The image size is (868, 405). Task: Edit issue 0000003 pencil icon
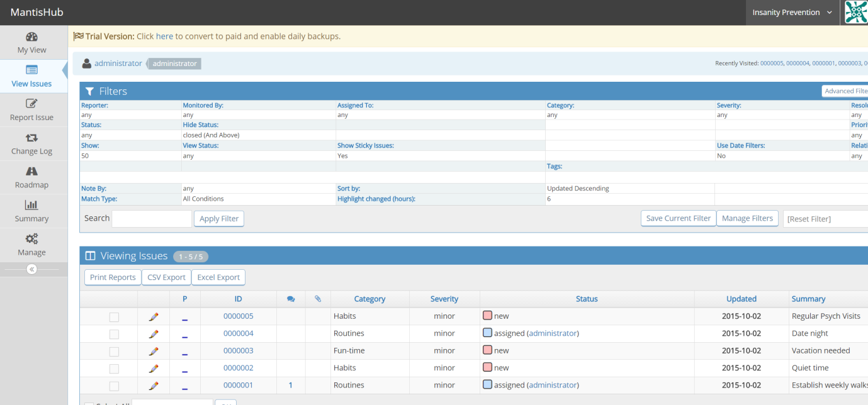[154, 351]
